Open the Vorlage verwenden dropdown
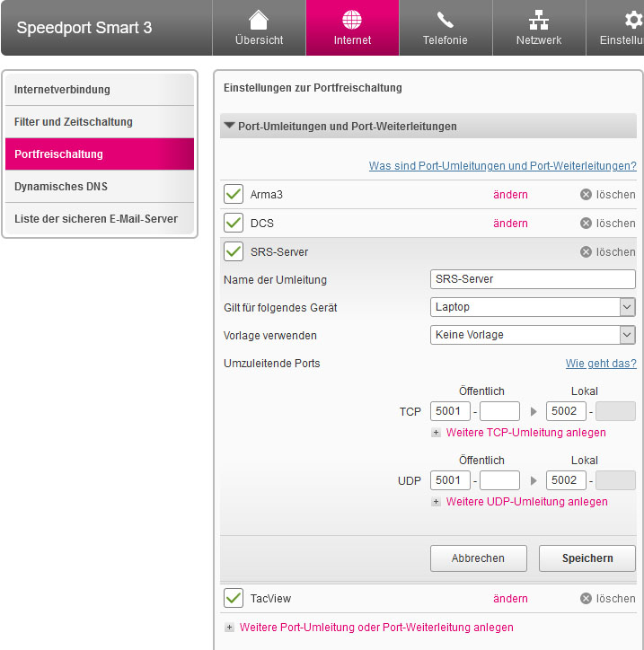644x650 pixels. pyautogui.click(x=533, y=335)
